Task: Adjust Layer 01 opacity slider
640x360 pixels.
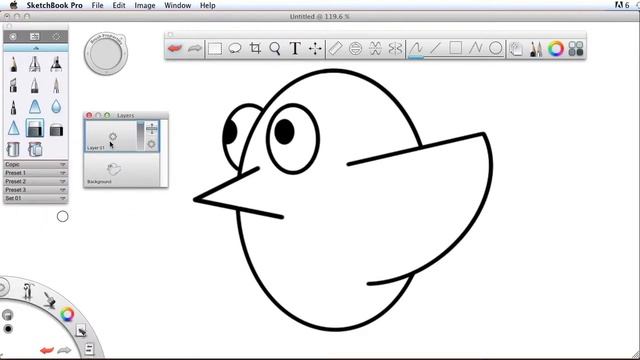Action: (x=140, y=136)
